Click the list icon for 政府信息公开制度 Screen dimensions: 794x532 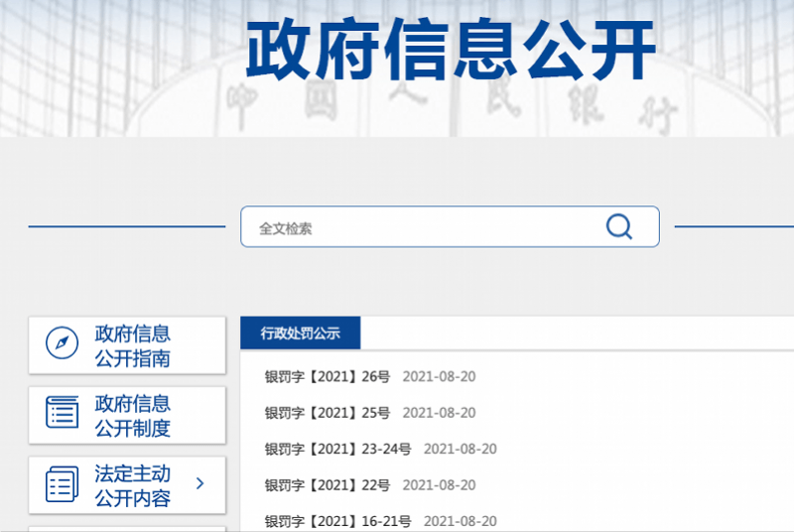click(63, 413)
